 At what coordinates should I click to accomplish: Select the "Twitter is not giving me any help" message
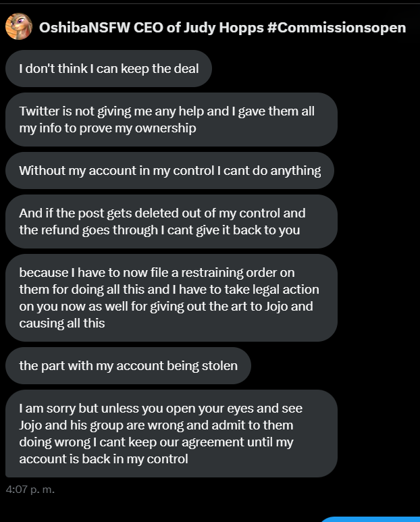point(172,120)
